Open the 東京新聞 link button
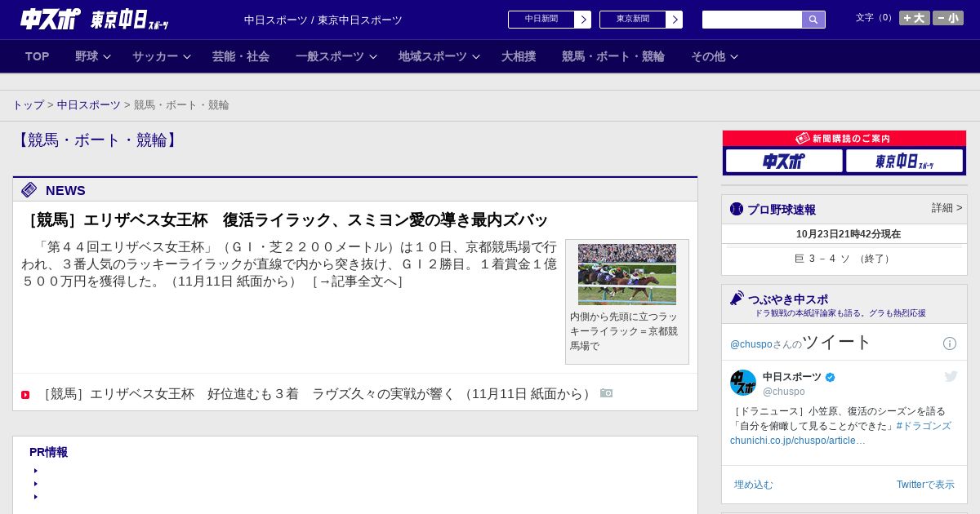Viewport: 980px width, 514px height. pyautogui.click(x=633, y=20)
